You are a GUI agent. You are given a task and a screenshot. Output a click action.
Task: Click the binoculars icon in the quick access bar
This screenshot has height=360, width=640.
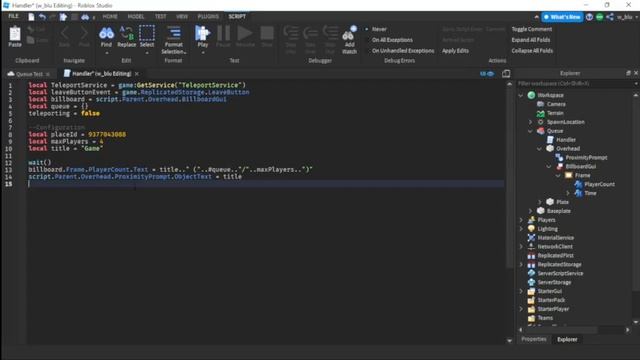[x=85, y=17]
